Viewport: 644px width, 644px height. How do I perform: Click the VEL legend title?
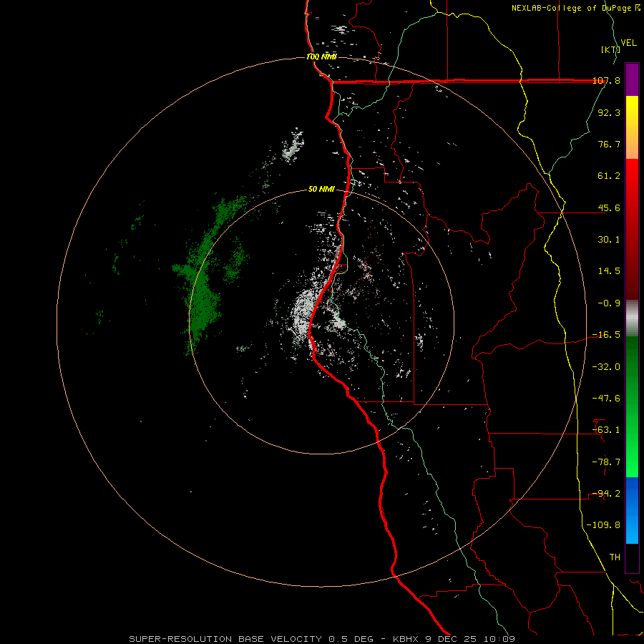(x=628, y=43)
